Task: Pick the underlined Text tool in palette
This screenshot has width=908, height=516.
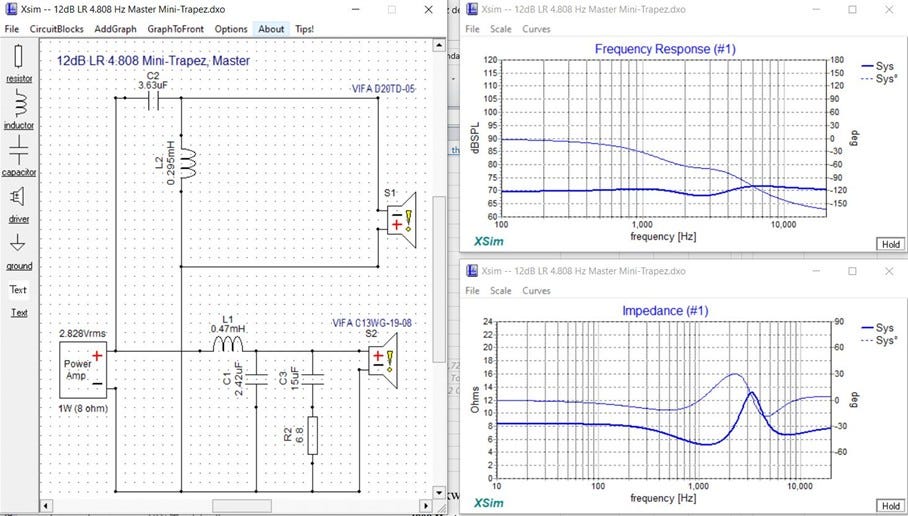Action: pos(19,313)
